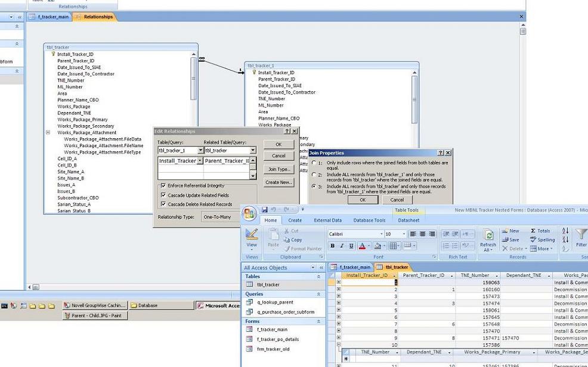Click Help question mark in Join Properties

[441, 153]
